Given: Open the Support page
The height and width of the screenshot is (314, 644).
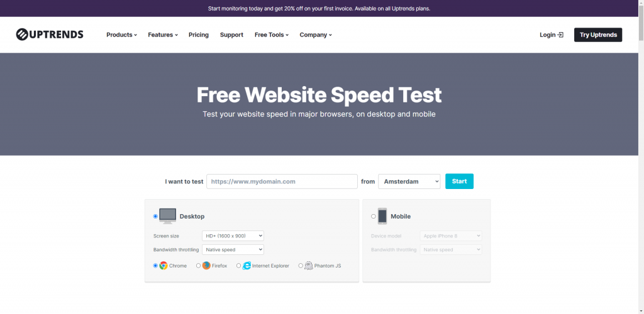Looking at the screenshot, I should [x=231, y=35].
